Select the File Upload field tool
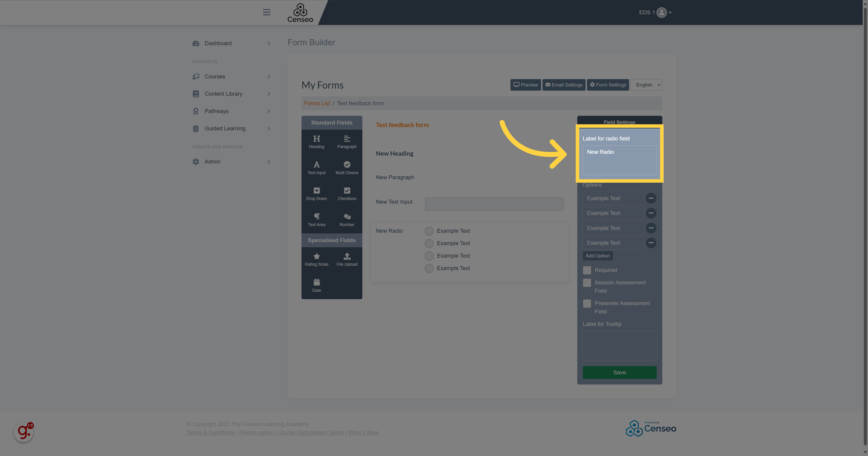868x456 pixels. [347, 259]
